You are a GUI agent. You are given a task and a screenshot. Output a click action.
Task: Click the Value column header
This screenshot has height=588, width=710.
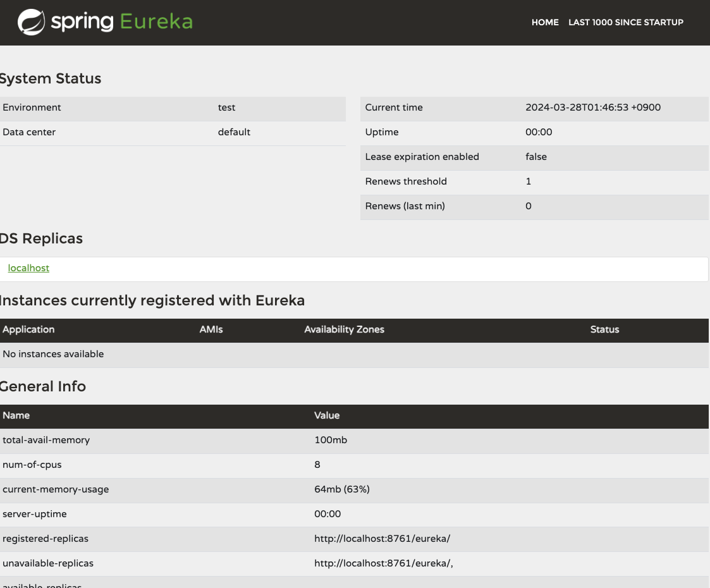coord(327,415)
